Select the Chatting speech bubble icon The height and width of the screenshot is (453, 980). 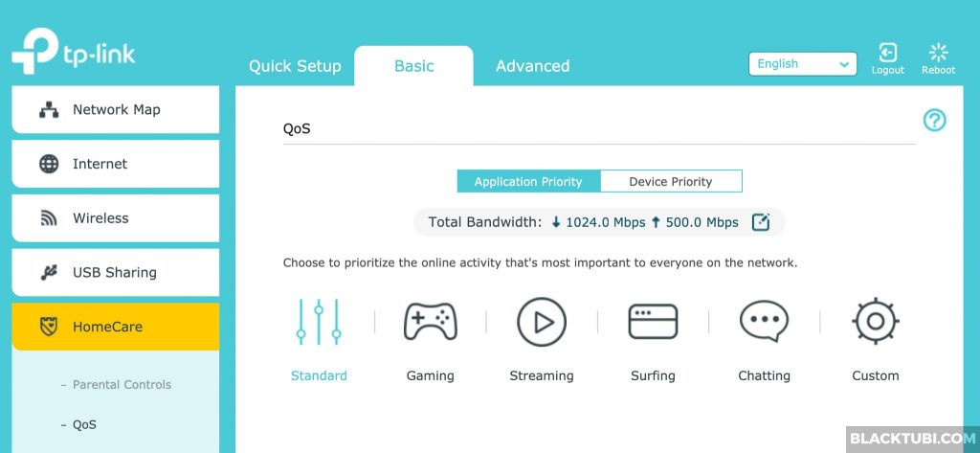click(x=764, y=322)
